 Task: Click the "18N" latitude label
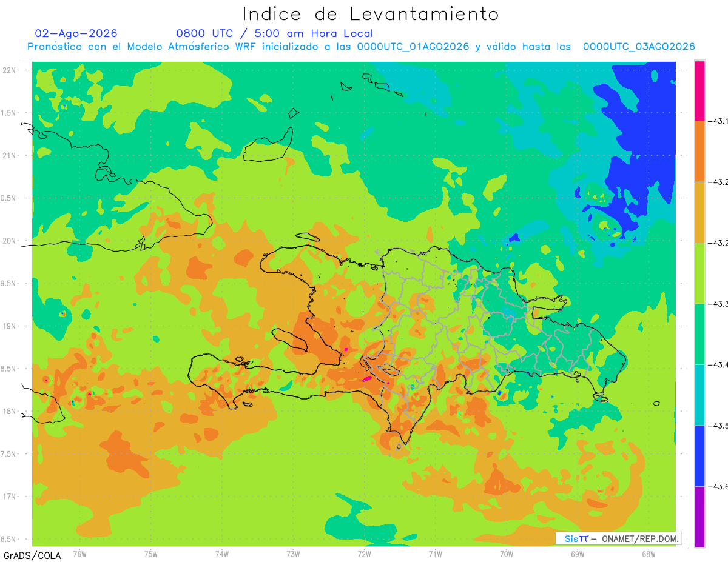tap(9, 411)
